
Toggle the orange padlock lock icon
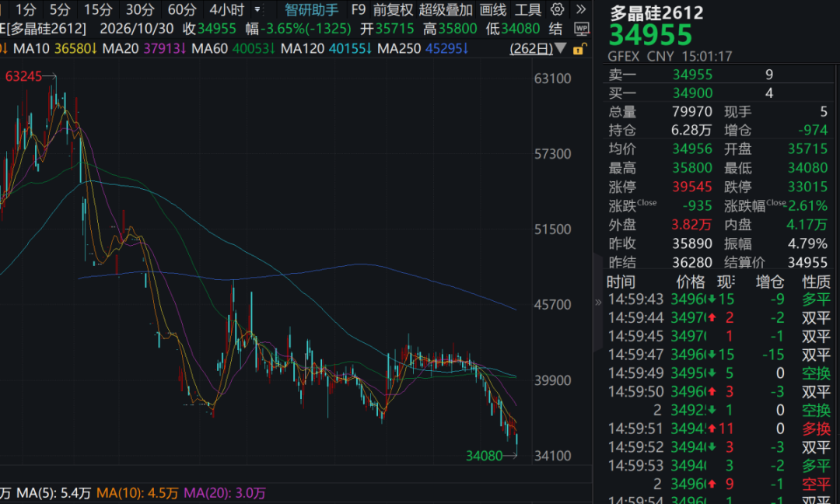pyautogui.click(x=579, y=49)
